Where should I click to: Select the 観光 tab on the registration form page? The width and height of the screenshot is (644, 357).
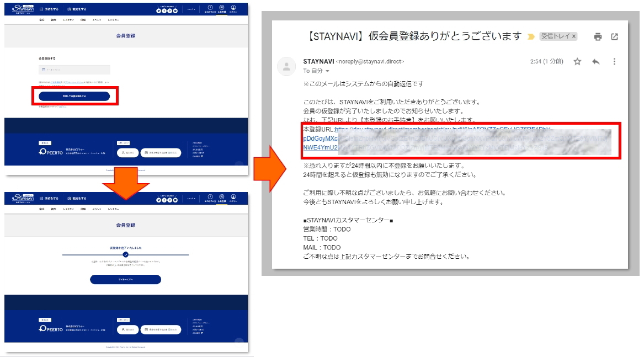[54, 20]
